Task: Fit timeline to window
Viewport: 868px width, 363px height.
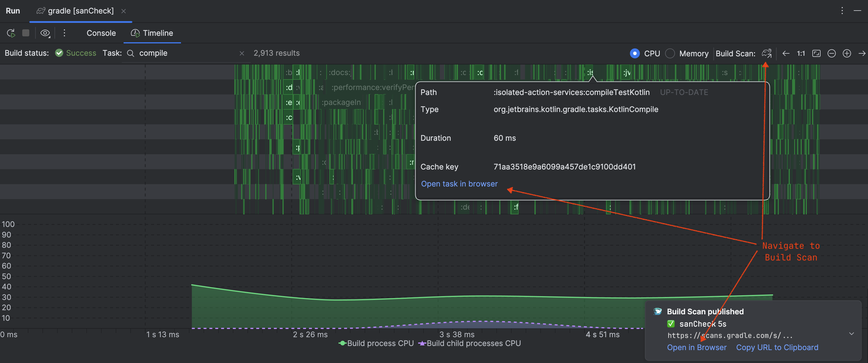Action: coord(816,53)
